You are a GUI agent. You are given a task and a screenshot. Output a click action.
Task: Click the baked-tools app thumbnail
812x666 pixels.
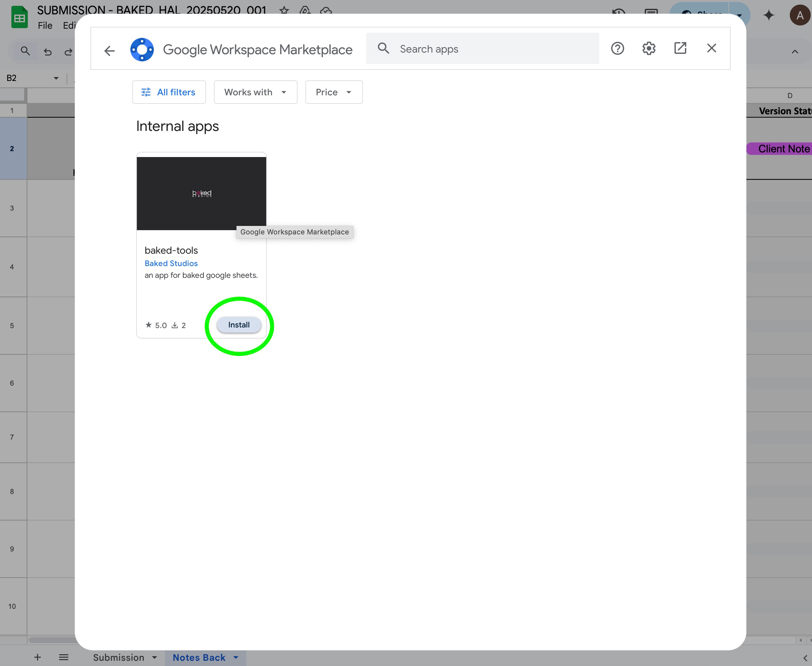pos(201,193)
